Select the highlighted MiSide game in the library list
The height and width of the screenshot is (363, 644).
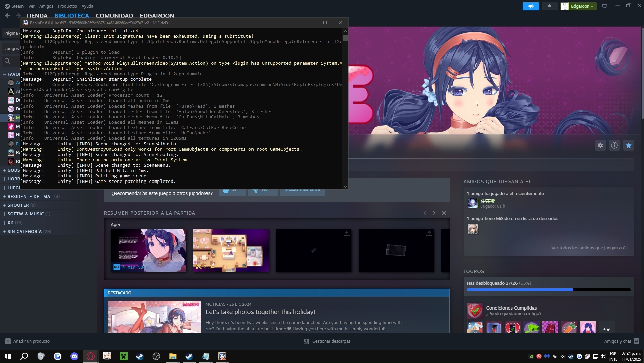click(10, 117)
